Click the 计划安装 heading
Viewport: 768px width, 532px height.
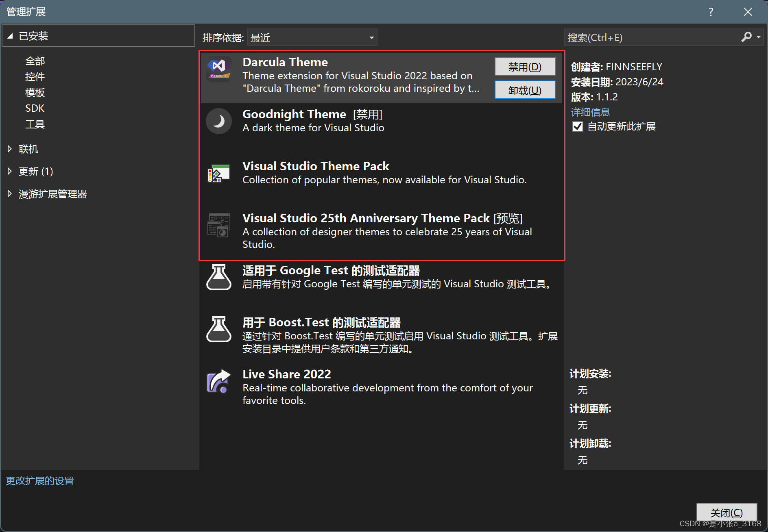(x=590, y=373)
